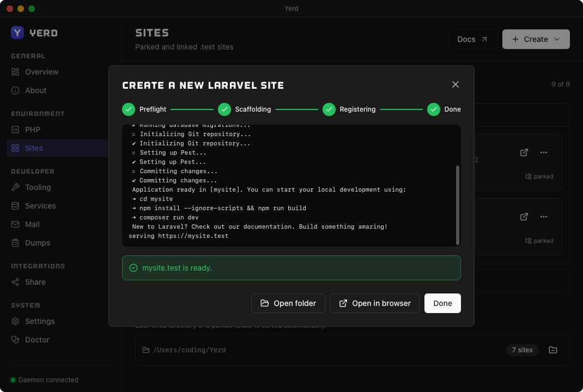This screenshot has width=583, height=392.
Task: Click the Services database icon
Action: point(15,206)
